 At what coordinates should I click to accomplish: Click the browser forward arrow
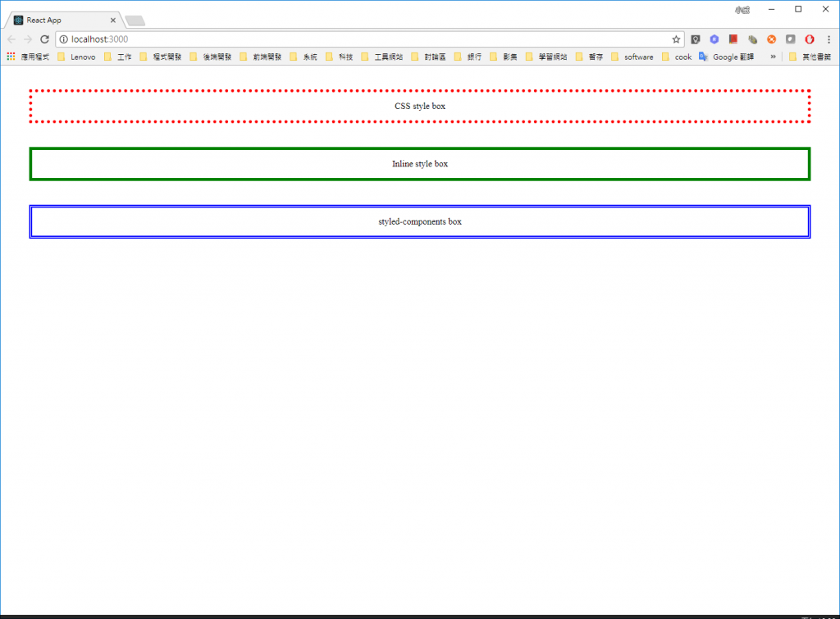(28, 39)
